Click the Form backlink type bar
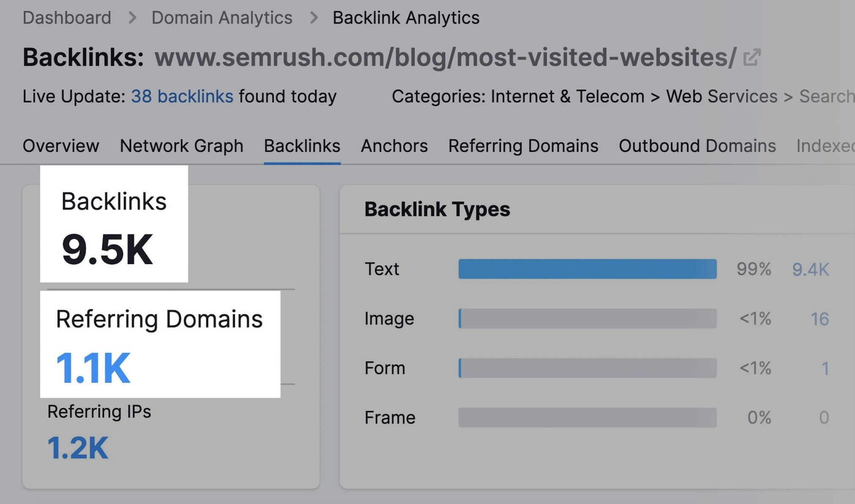855x504 pixels. (x=587, y=368)
